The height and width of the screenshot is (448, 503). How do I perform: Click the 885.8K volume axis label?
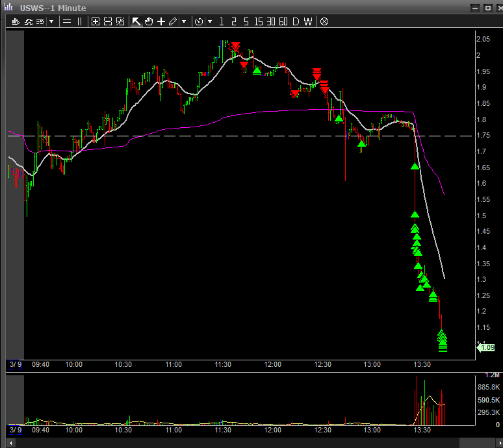(489, 387)
